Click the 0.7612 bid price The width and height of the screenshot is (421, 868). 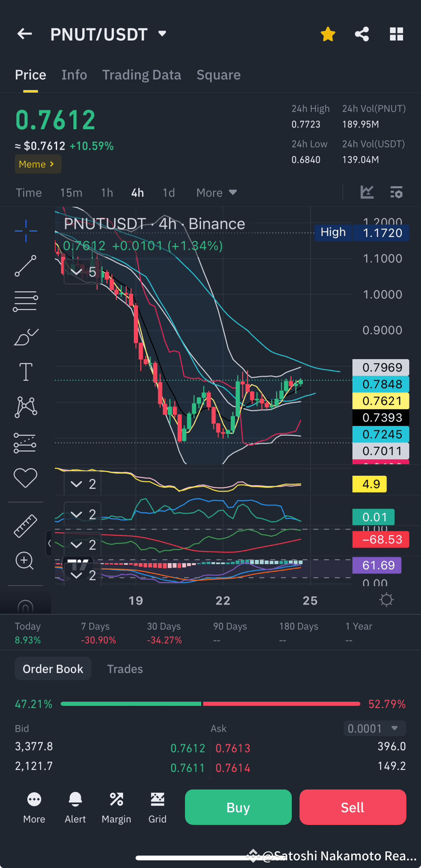(x=188, y=748)
